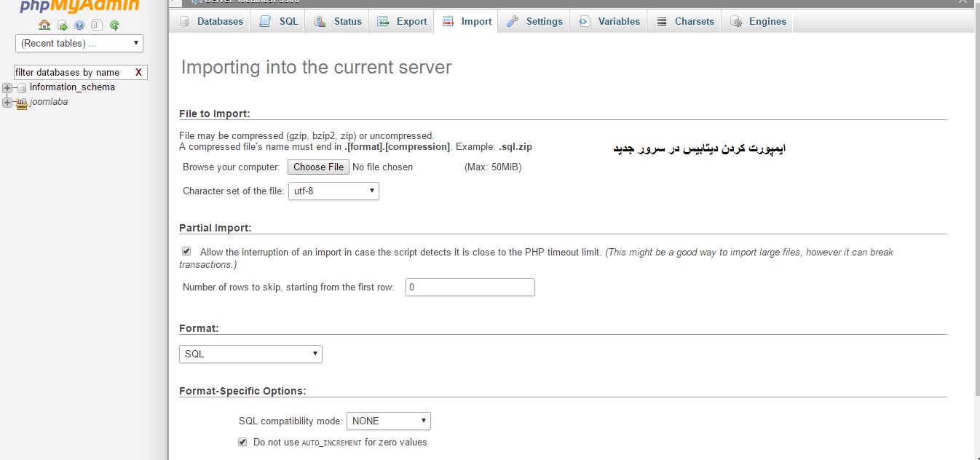Click the Databases tab icon
The height and width of the screenshot is (460, 980).
[184, 21]
